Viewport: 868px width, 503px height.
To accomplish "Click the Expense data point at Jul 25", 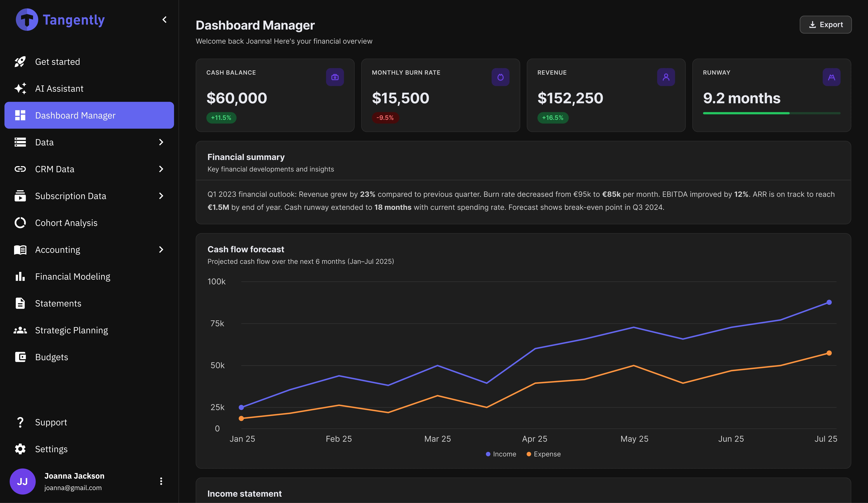I will [x=829, y=353].
